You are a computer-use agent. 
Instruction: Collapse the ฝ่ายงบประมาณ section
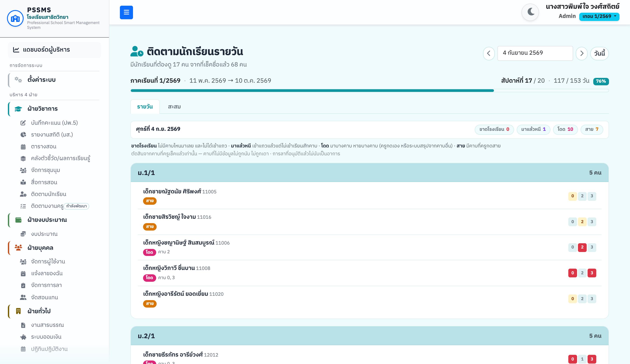click(x=54, y=220)
